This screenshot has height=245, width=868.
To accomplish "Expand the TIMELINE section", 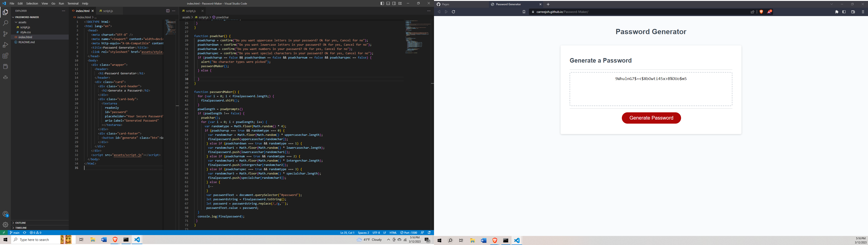I will (x=21, y=228).
